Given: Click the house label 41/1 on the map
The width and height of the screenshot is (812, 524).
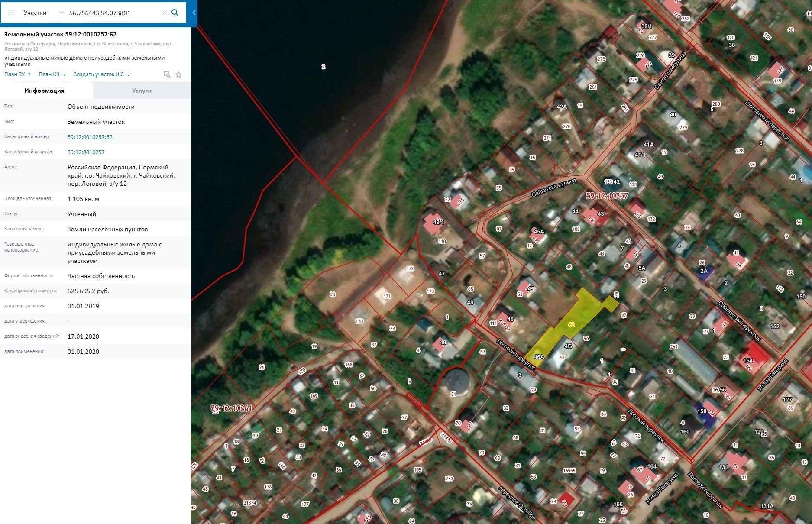Looking at the screenshot, I should point(640,155).
